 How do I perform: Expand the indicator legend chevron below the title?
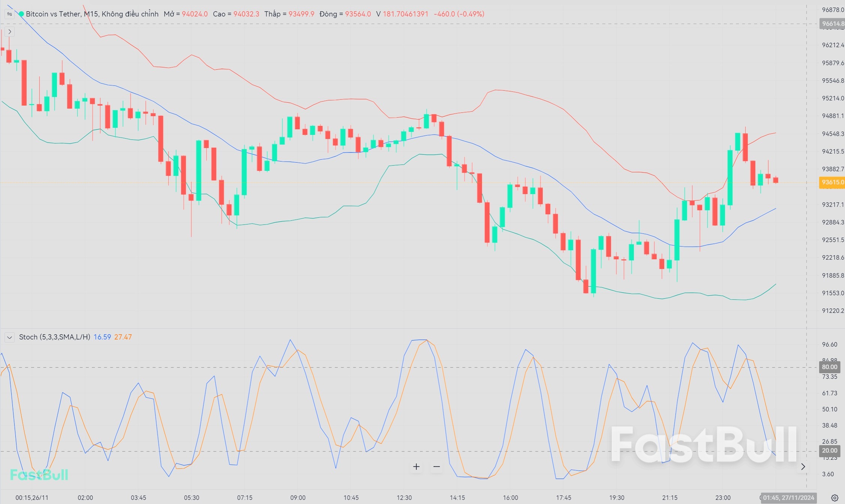[x=9, y=32]
